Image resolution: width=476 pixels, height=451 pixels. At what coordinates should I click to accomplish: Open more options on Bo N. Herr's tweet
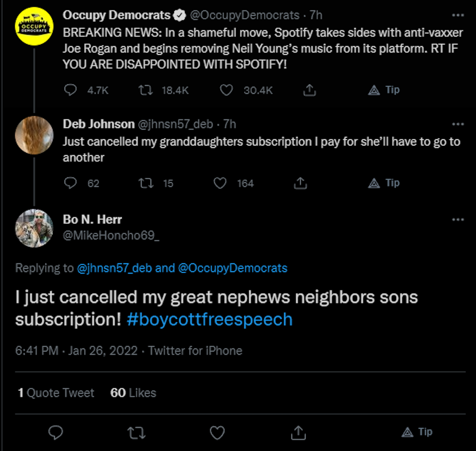(x=458, y=219)
